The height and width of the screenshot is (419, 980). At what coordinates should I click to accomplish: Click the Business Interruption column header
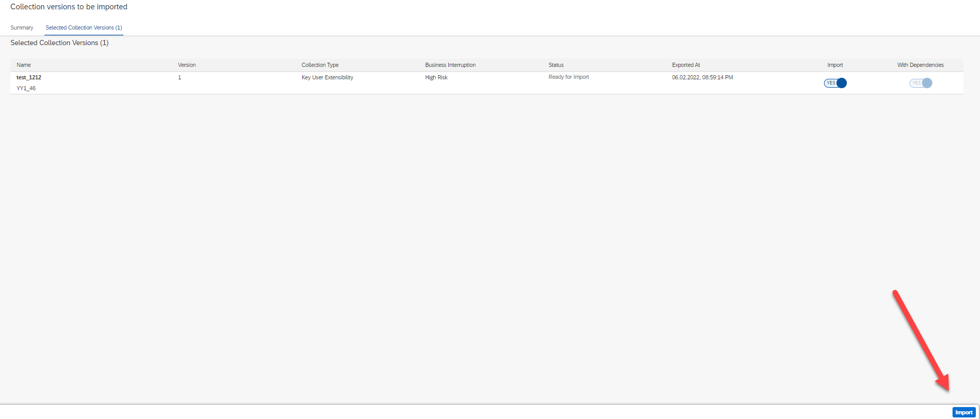pyautogui.click(x=450, y=65)
